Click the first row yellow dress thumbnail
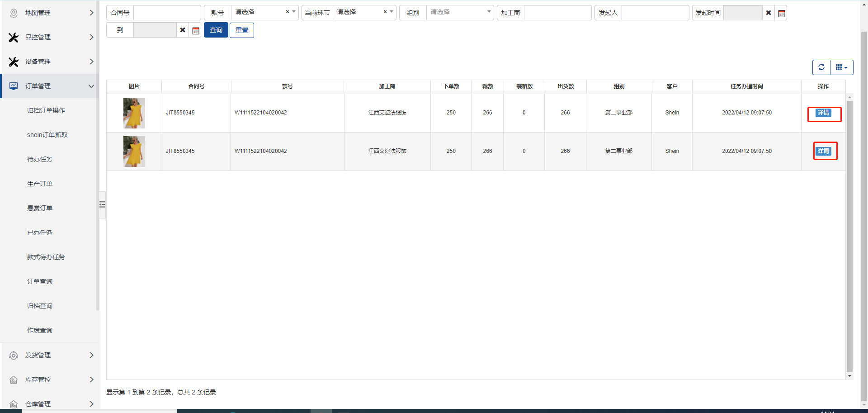Image resolution: width=868 pixels, height=413 pixels. click(x=134, y=113)
